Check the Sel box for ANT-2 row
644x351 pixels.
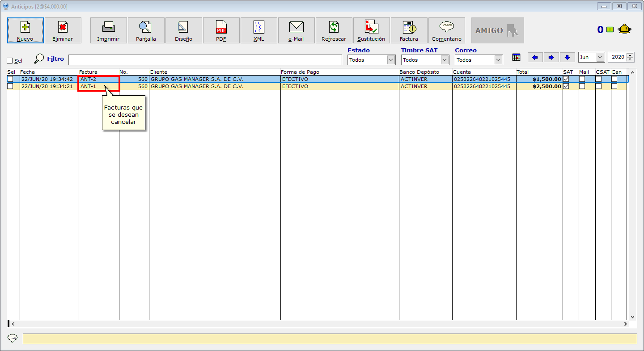click(x=10, y=79)
